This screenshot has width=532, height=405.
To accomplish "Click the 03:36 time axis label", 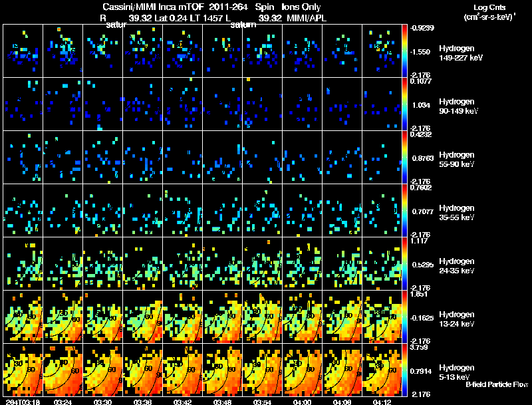I will 142,402.
